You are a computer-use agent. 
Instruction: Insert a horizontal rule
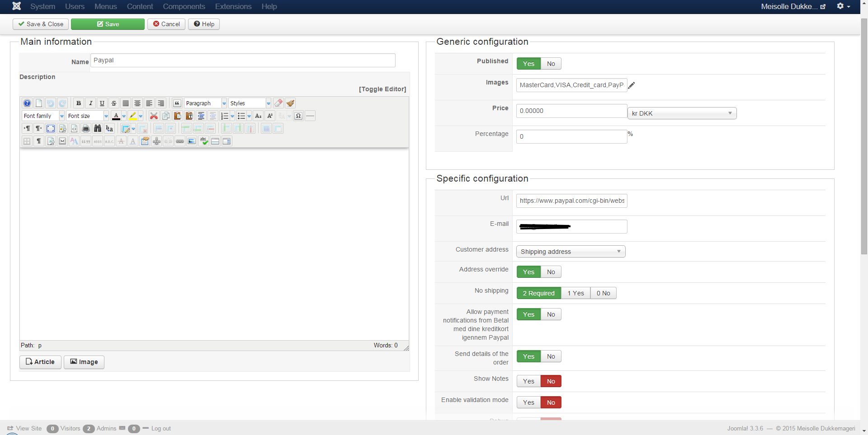point(310,116)
